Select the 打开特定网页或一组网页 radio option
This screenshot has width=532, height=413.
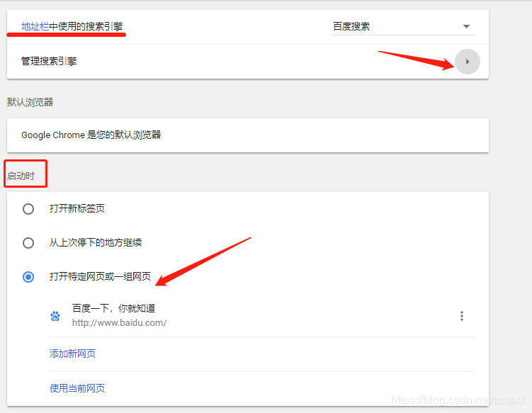coord(28,277)
